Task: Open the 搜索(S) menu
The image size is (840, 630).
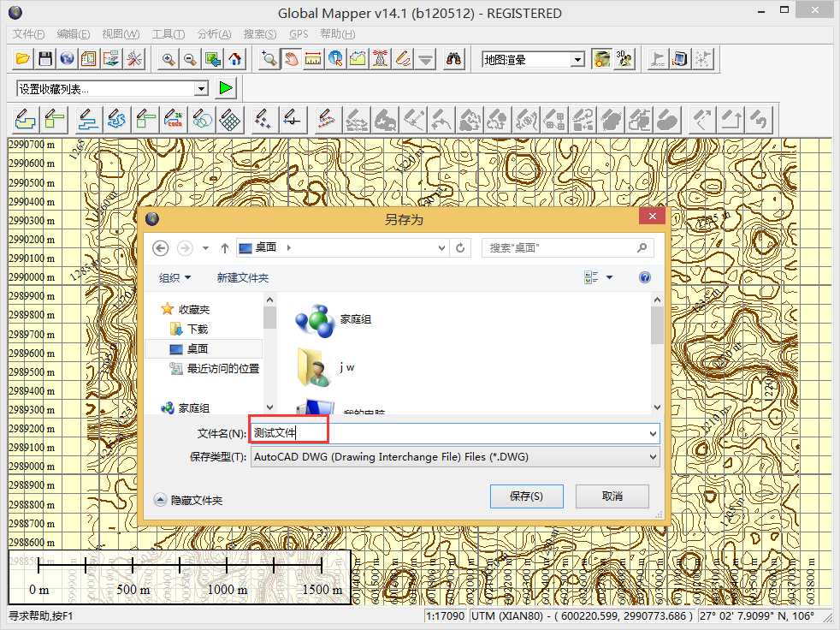Action: (x=260, y=33)
